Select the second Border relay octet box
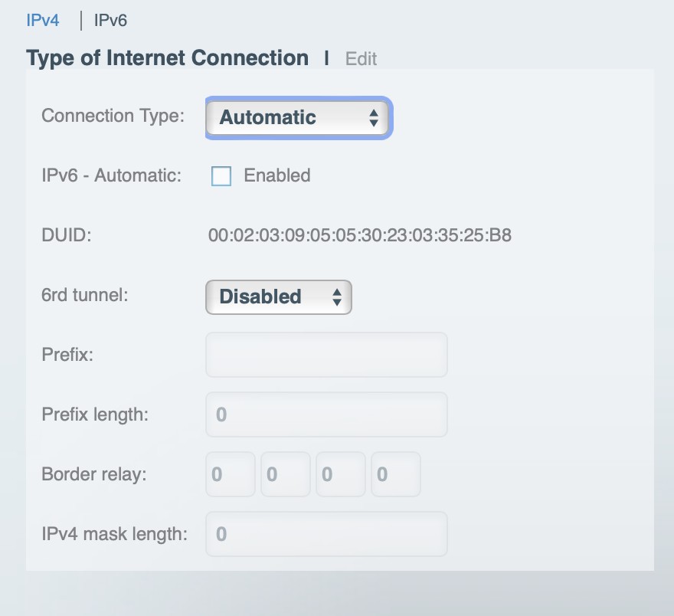 pyautogui.click(x=285, y=474)
